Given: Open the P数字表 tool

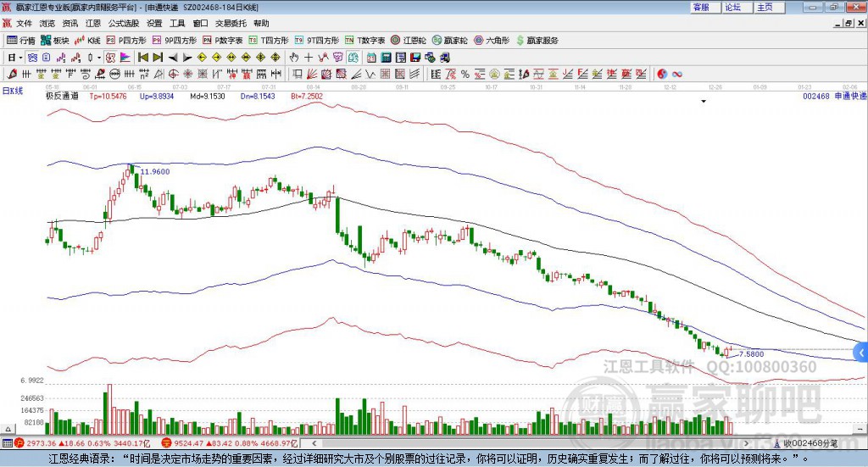Looking at the screenshot, I should click(x=223, y=41).
